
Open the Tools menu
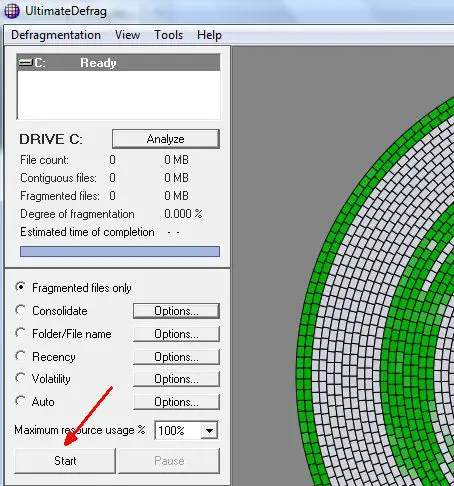click(x=168, y=35)
